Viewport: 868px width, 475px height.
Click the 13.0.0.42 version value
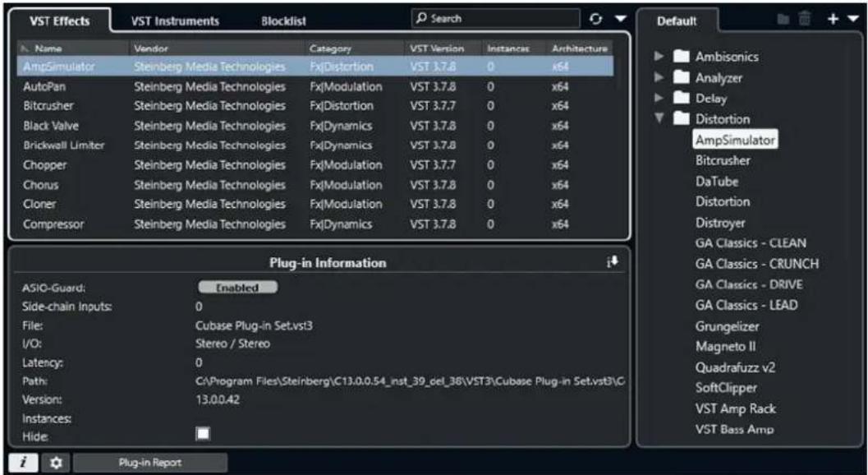(218, 399)
